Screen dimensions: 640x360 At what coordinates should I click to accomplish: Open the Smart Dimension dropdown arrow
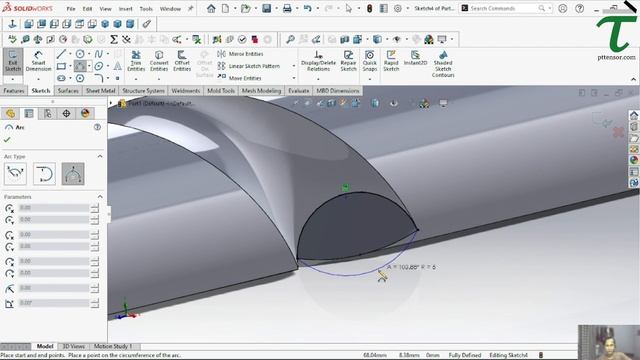tap(38, 78)
